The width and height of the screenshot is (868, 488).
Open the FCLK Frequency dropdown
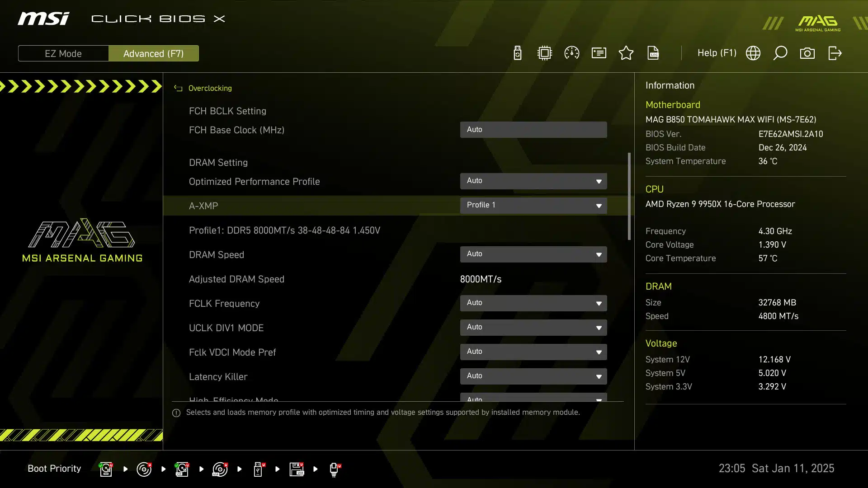[533, 303]
